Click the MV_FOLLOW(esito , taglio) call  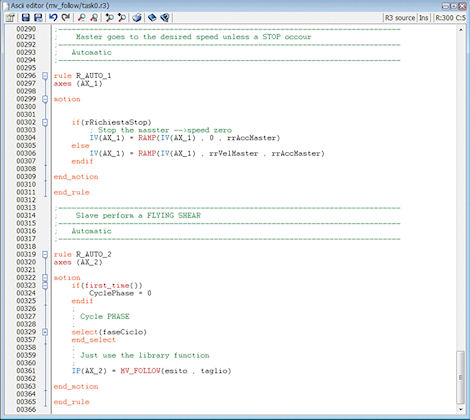pos(176,371)
